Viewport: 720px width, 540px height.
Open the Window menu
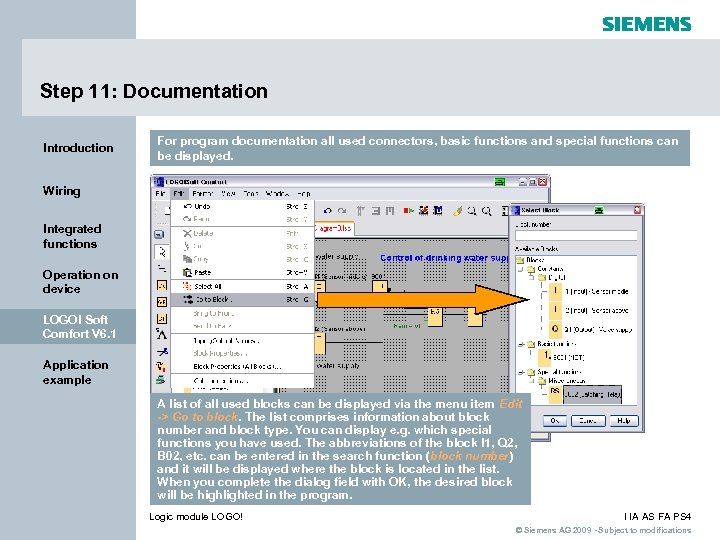pyautogui.click(x=277, y=194)
